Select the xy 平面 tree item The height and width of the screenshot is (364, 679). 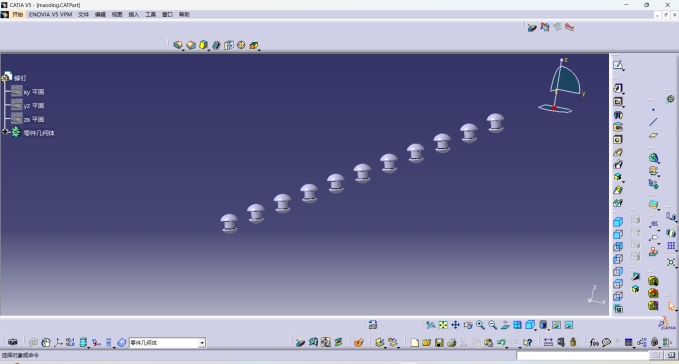tap(28, 92)
